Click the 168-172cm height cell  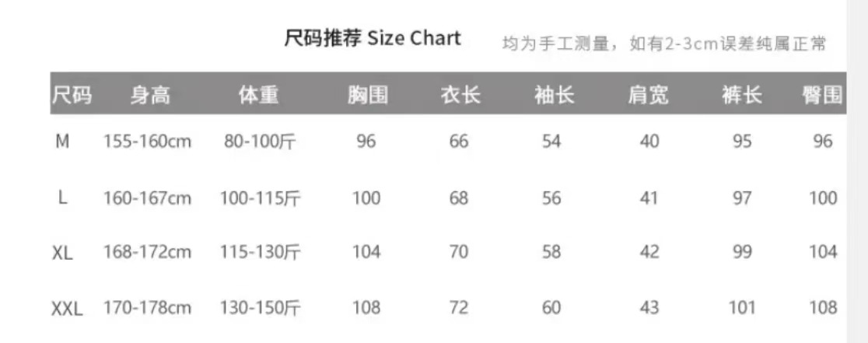(x=147, y=253)
